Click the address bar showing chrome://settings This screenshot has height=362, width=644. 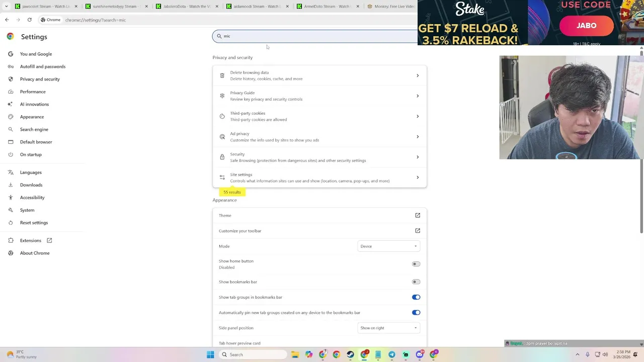pyautogui.click(x=226, y=20)
